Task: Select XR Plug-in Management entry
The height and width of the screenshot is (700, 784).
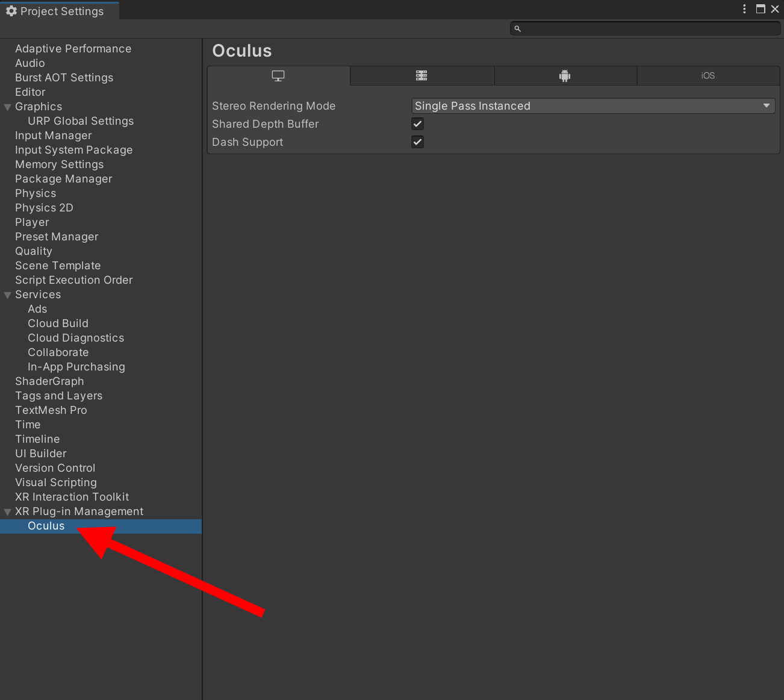Action: point(79,511)
